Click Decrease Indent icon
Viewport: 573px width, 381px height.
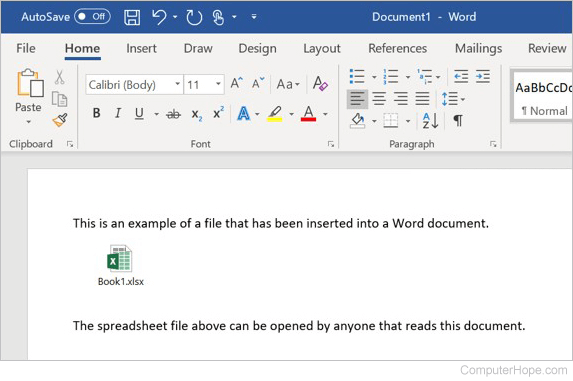tap(461, 76)
